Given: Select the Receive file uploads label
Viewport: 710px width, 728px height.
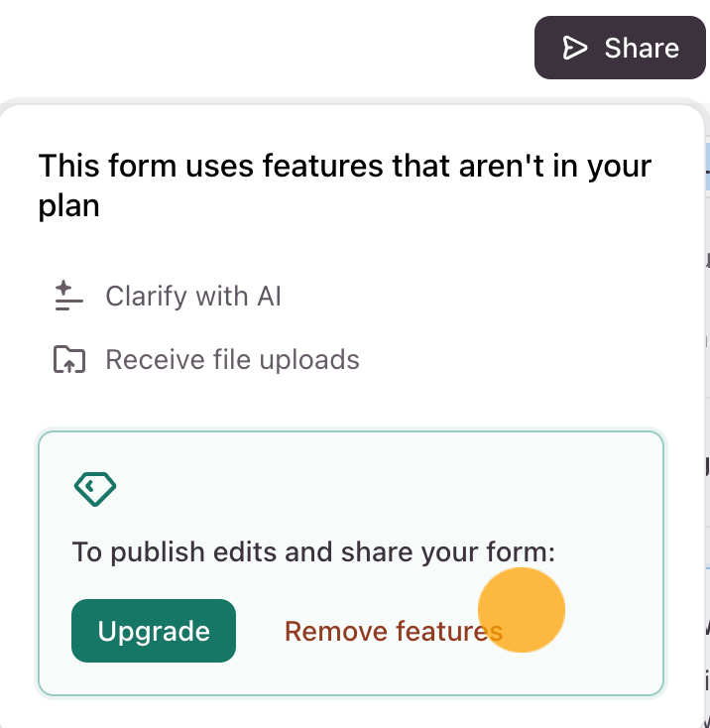Looking at the screenshot, I should (232, 359).
